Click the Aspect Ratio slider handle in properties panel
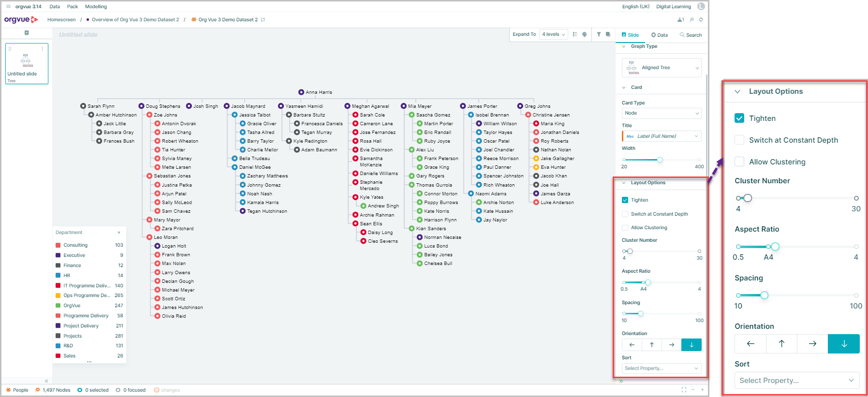The image size is (868, 397). 648,282
